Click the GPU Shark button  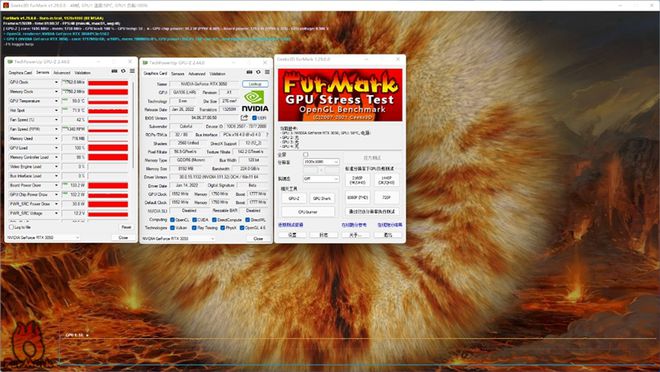322,198
